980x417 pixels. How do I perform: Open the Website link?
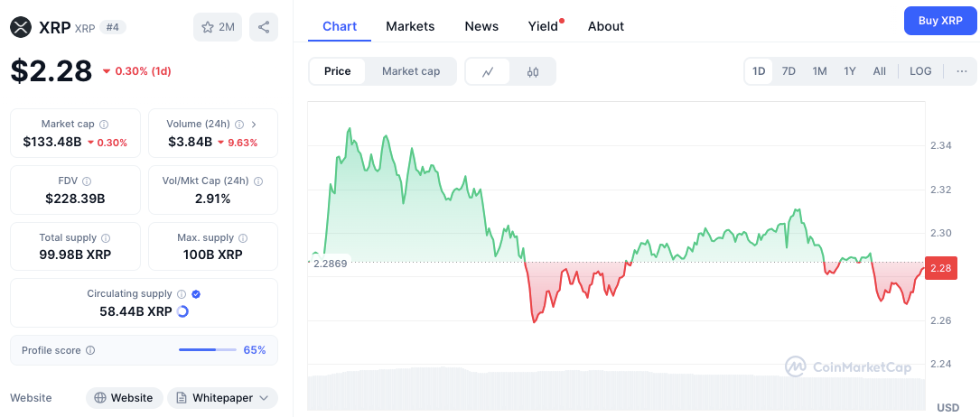click(x=125, y=398)
